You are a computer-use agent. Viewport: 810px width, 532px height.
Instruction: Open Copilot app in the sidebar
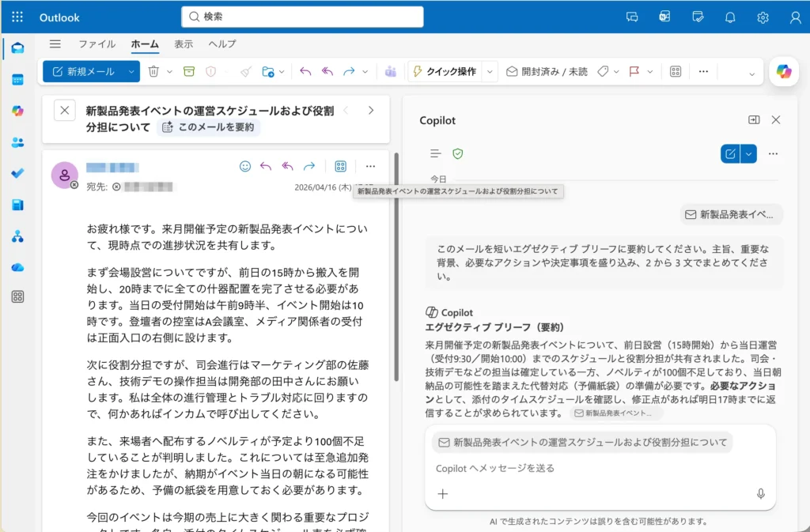17,111
